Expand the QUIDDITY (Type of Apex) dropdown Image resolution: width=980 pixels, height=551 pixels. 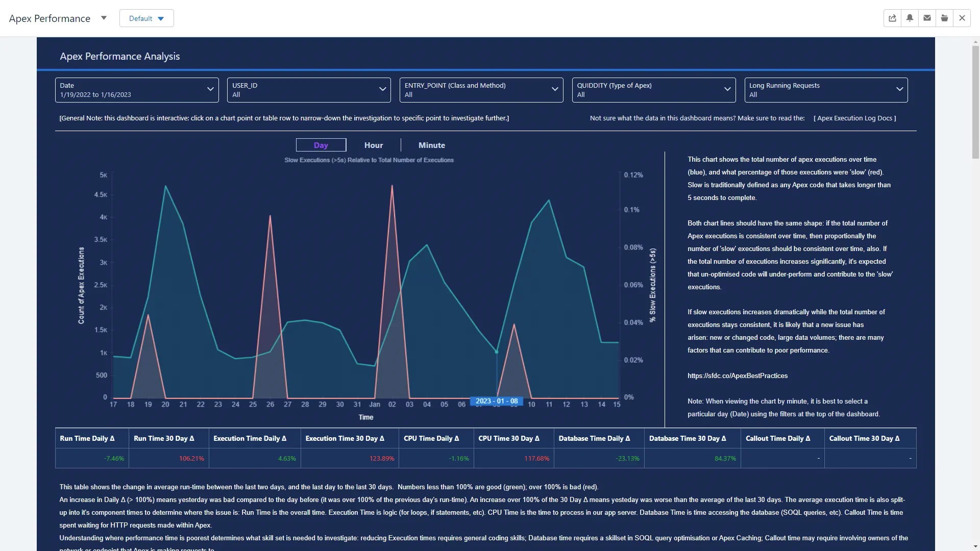[728, 89]
